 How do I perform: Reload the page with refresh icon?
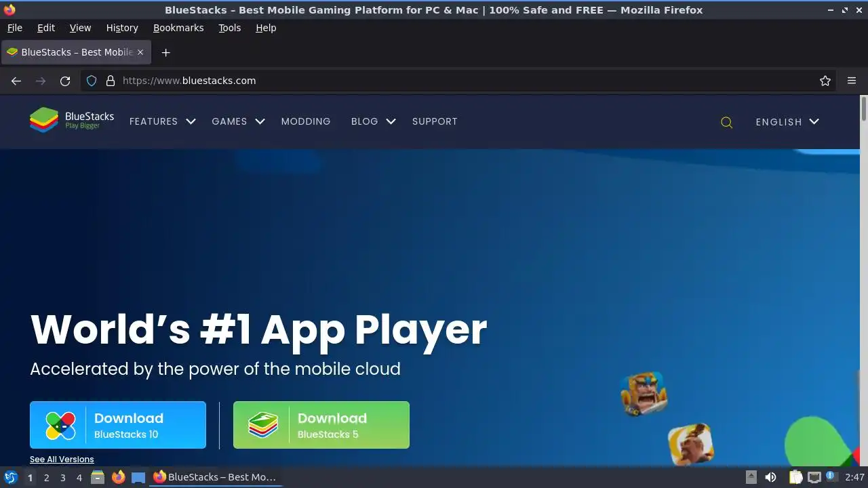coord(65,81)
